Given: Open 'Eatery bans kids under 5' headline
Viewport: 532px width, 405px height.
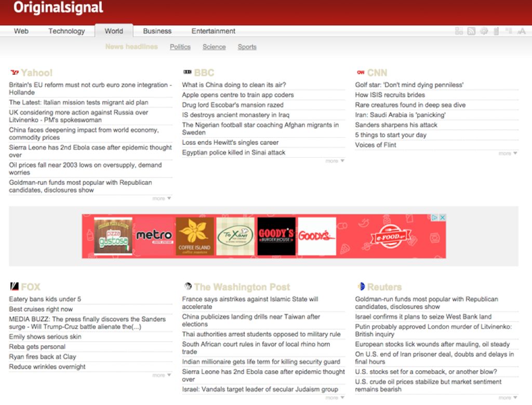Looking at the screenshot, I should click(x=45, y=299).
